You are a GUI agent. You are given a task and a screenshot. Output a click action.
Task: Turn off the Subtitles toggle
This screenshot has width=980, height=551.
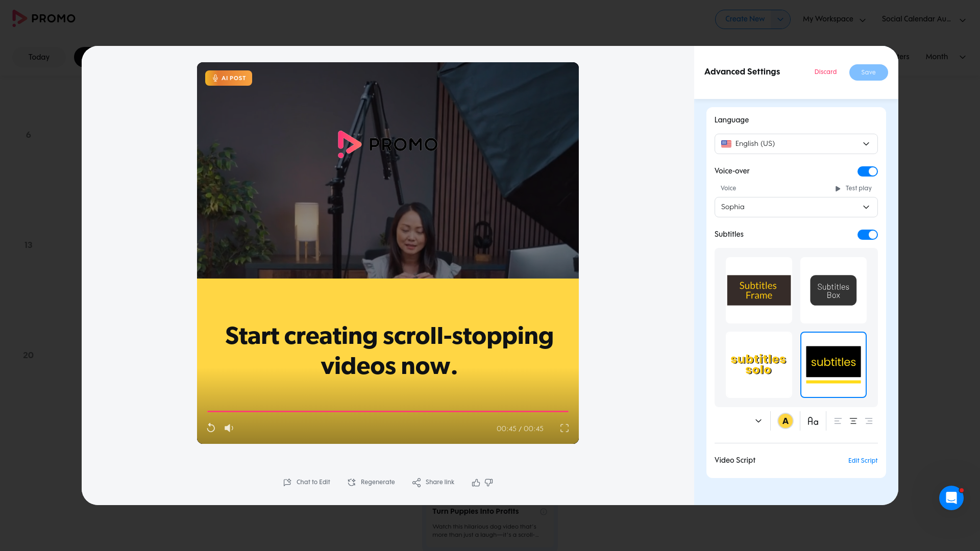click(x=867, y=234)
